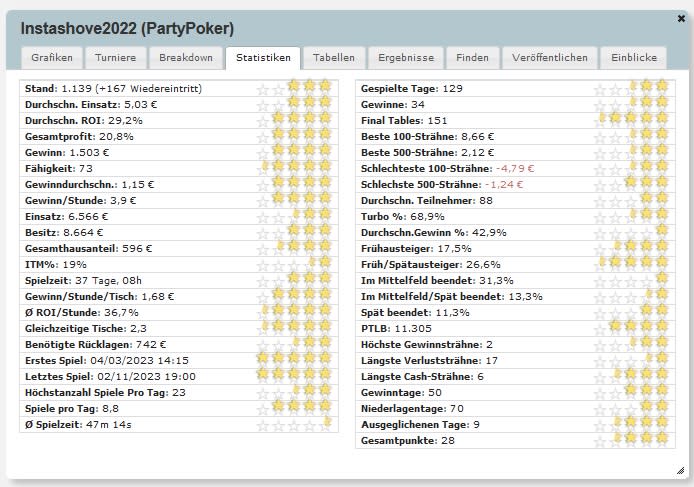694x487 pixels.
Task: Select the Beste 500-Strähne: 2,12 € text
Action: (428, 153)
